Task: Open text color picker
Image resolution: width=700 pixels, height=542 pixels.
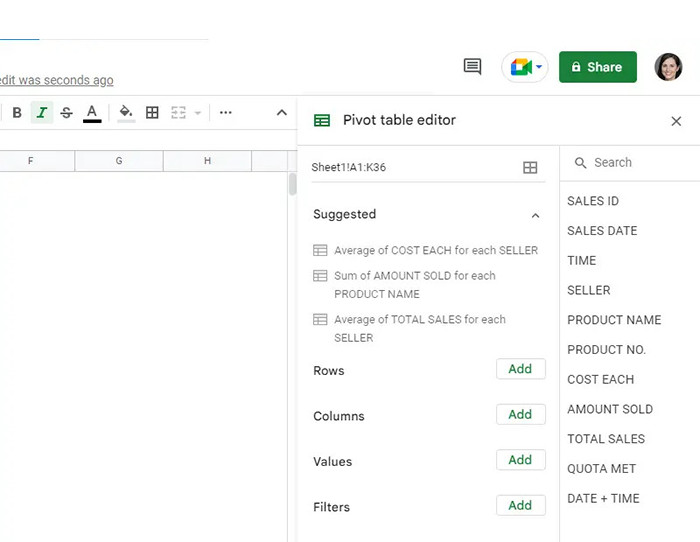Action: pos(92,113)
